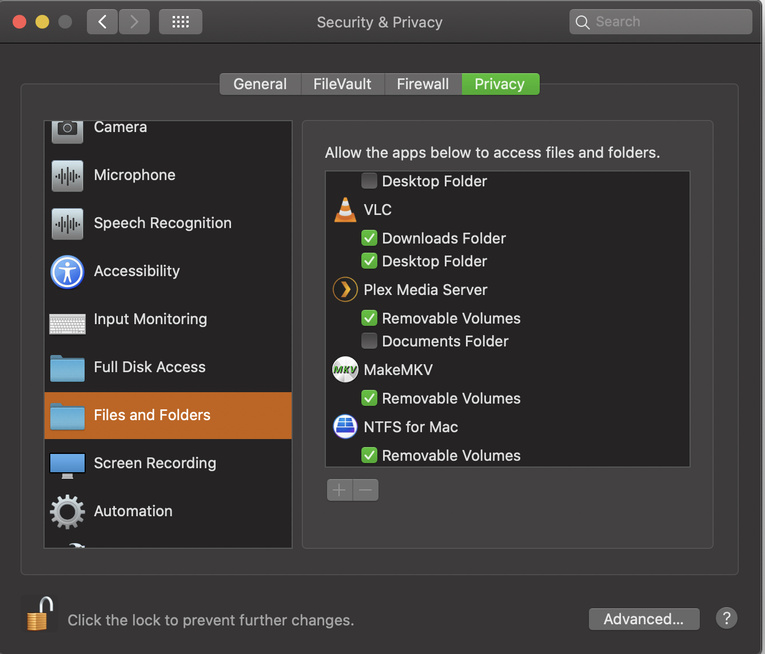This screenshot has width=765, height=654.
Task: Click the minus button below app list
Action: (365, 490)
